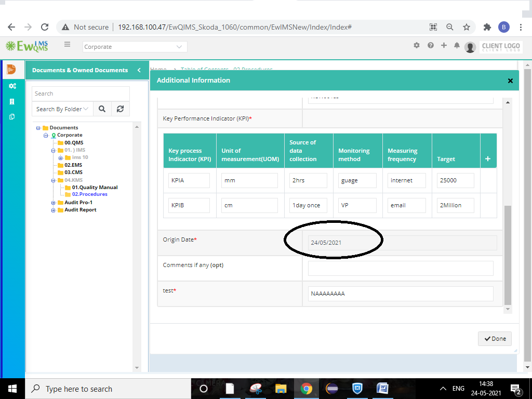
Task: Click the source cell 1day once
Action: [308, 206]
